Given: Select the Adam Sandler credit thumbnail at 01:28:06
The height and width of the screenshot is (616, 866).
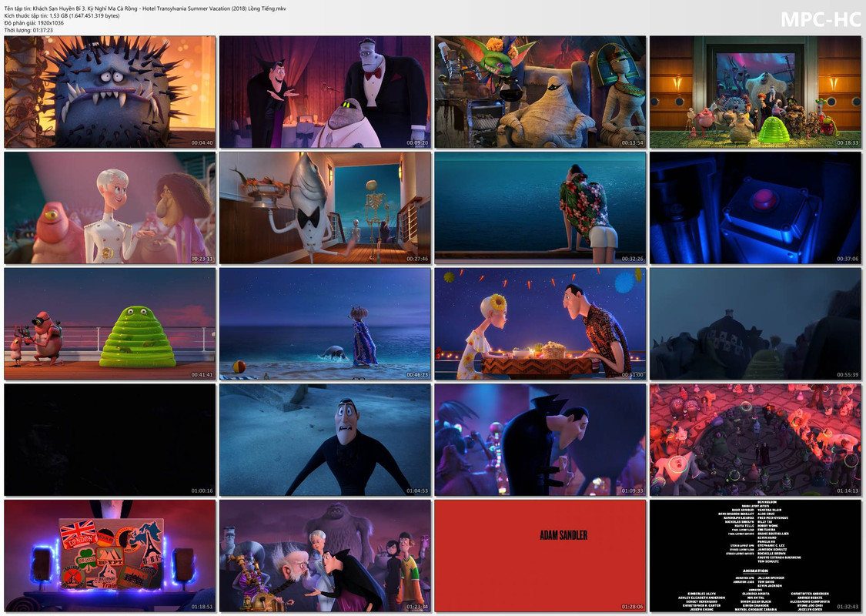Looking at the screenshot, I should [x=540, y=556].
